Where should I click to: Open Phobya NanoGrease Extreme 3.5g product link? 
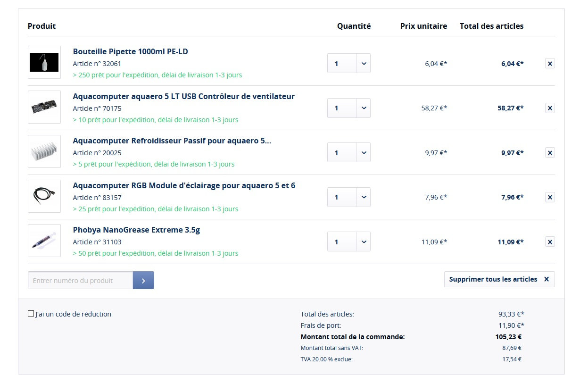[x=136, y=230]
